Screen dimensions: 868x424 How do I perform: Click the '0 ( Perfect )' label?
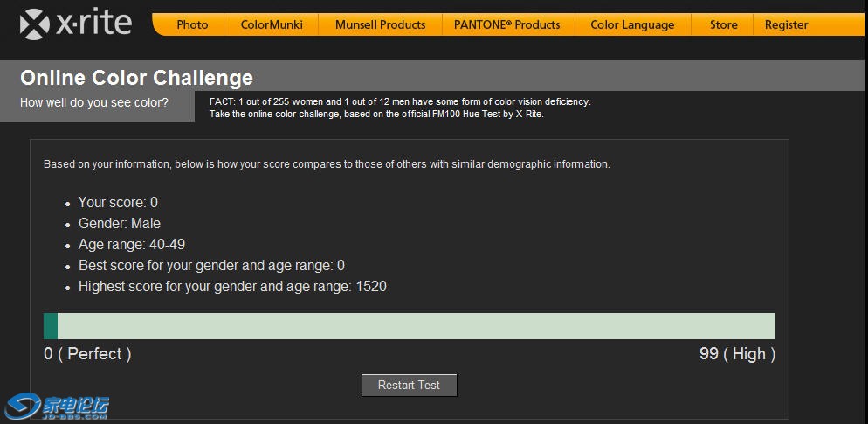tap(87, 353)
